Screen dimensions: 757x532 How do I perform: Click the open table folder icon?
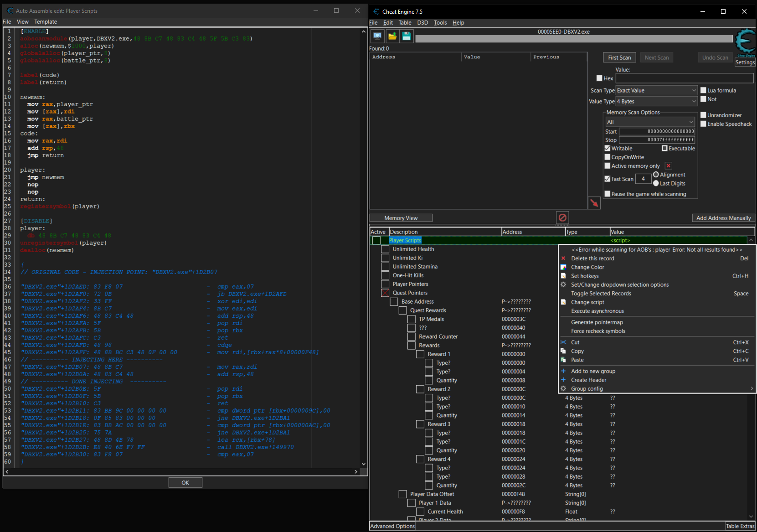pos(392,36)
